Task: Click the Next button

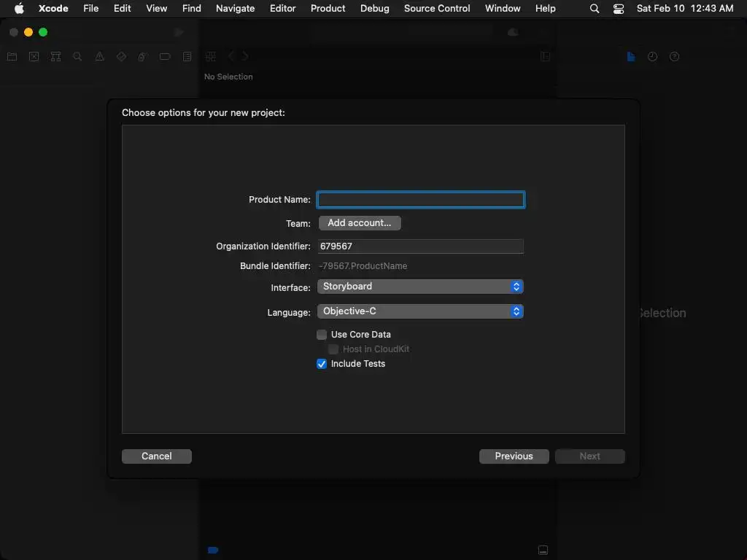Action: 589,456
